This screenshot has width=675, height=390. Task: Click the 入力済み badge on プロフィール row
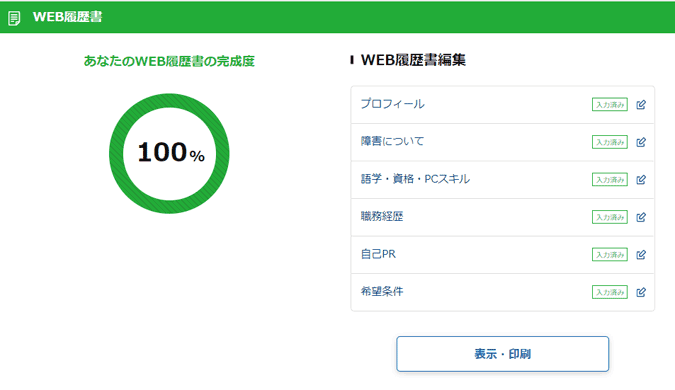click(610, 105)
